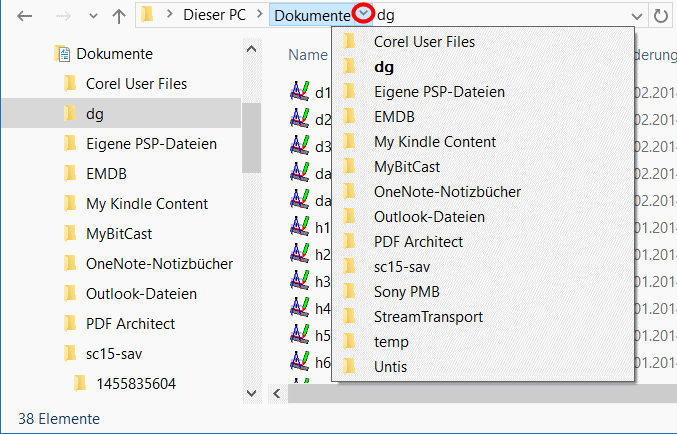This screenshot has width=677, height=434.
Task: Select Dokumente breadcrumb in address bar
Action: click(310, 15)
